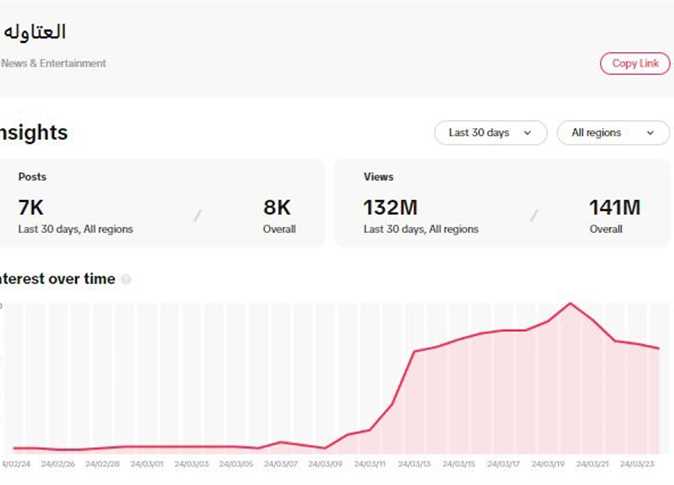Click slash divider icon in Views card
Screen dimensions: 674x485
(x=533, y=215)
